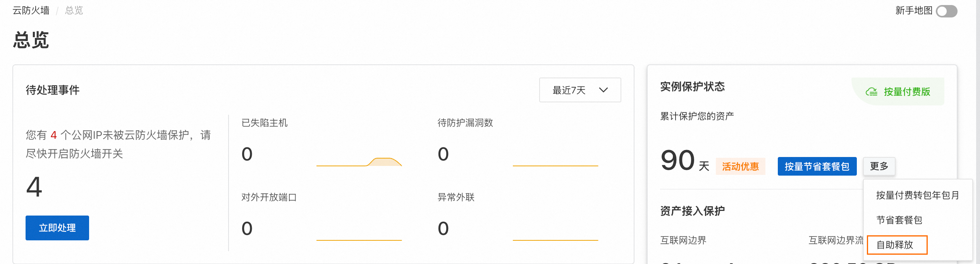980x264 pixels.
Task: Click the cloud icon beside 按量付费版
Action: [872, 92]
